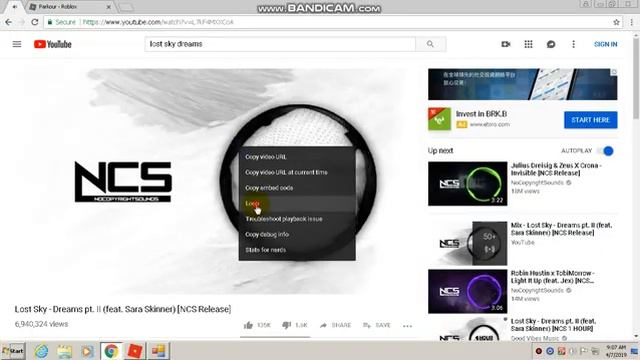Open Chrome's three-dot menu
The width and height of the screenshot is (640, 360).
coord(632,22)
